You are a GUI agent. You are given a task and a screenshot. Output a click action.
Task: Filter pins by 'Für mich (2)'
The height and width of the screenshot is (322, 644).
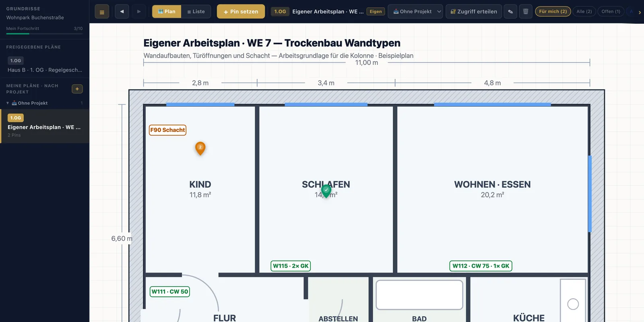(553, 12)
